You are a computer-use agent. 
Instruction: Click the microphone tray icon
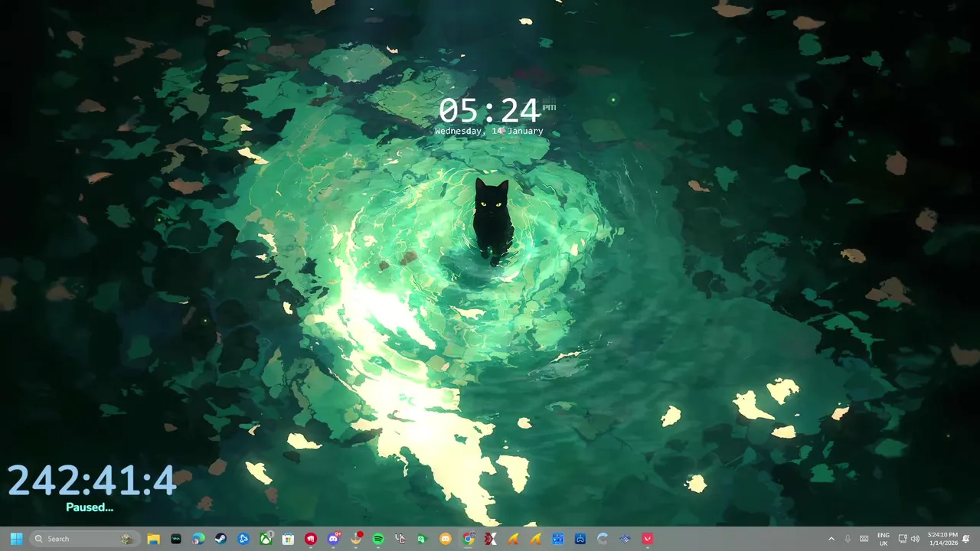[x=848, y=539]
